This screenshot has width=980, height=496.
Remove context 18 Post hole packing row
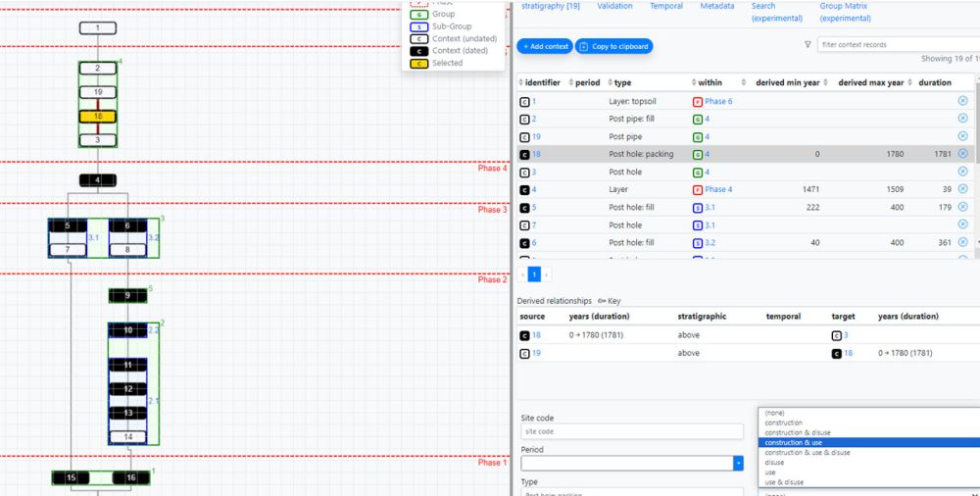(x=962, y=153)
